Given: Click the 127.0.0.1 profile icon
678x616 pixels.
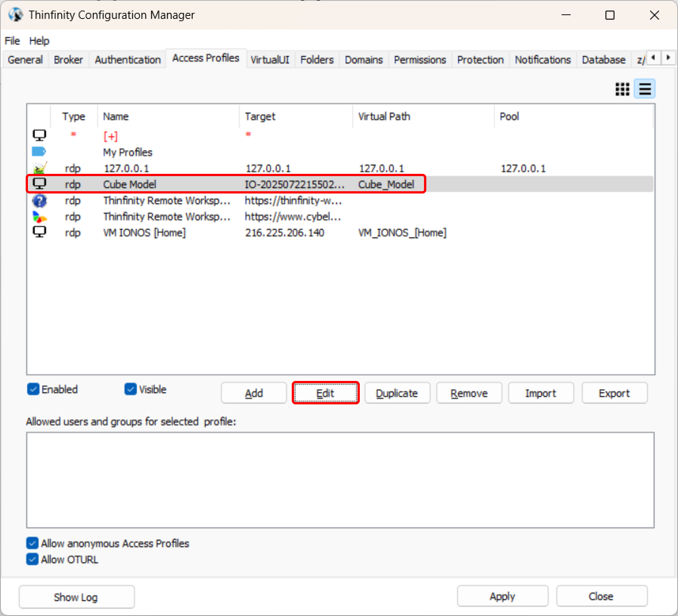Looking at the screenshot, I should (40, 168).
